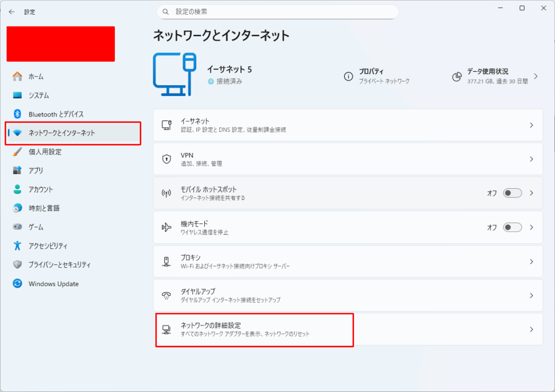Expand the イーサネット row chevron

(531, 125)
